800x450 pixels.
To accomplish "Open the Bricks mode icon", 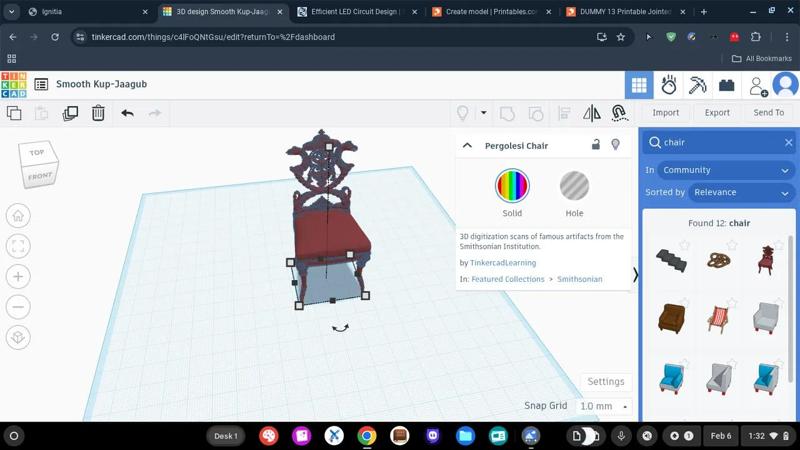I will pyautogui.click(x=727, y=85).
